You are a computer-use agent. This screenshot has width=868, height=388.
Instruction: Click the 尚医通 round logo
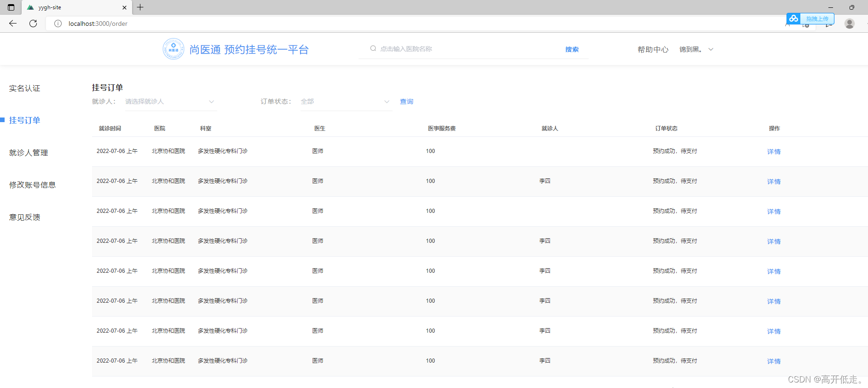click(x=174, y=49)
